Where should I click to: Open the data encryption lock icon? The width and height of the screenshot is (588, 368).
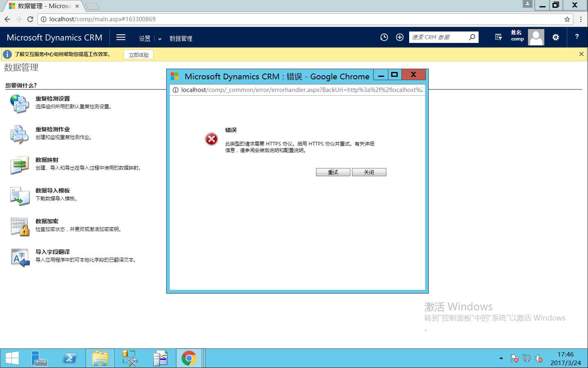tap(20, 227)
